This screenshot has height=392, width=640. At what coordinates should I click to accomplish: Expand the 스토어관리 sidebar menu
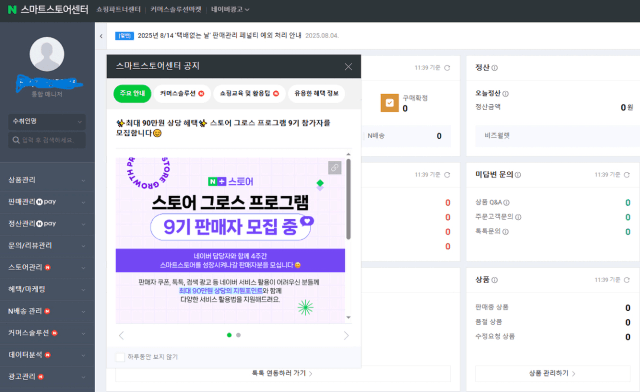tap(47, 267)
